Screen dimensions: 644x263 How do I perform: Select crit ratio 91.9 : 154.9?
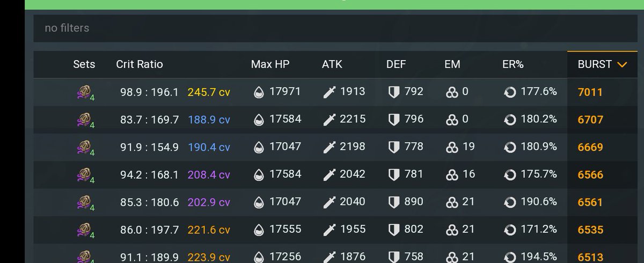(149, 147)
